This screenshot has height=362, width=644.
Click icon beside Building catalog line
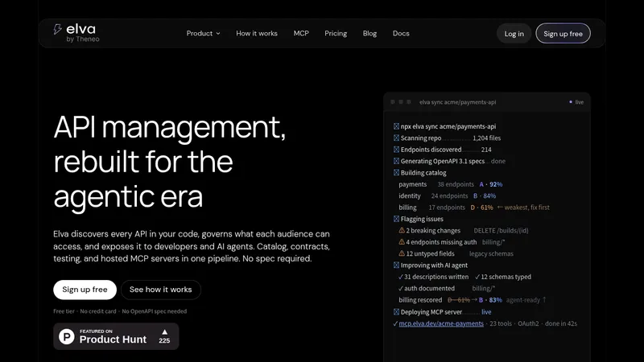(396, 173)
